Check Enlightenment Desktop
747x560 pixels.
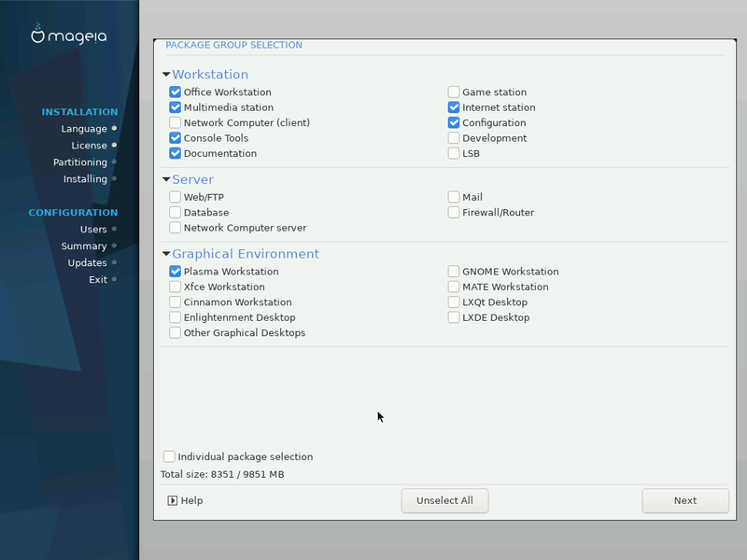pyautogui.click(x=175, y=317)
